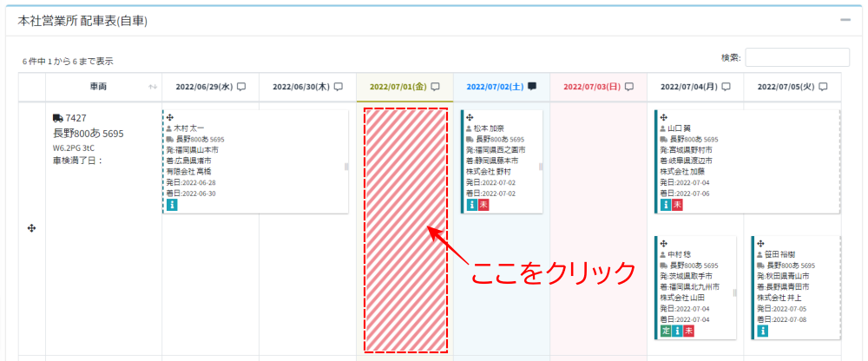Viewport: 868px width, 361px height.
Task: Open comment icon for 2022/07/05(火)
Action: click(823, 87)
